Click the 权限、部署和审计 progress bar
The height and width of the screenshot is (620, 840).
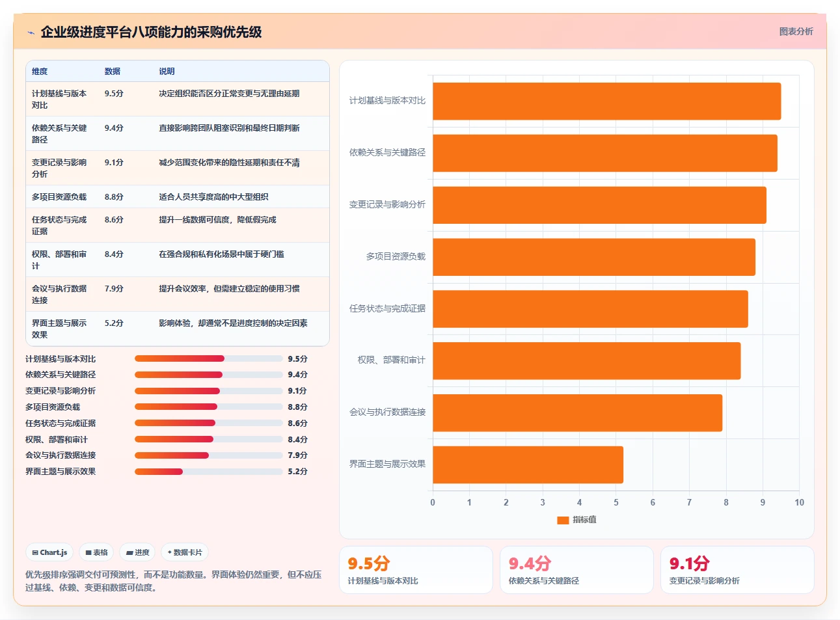coord(208,439)
